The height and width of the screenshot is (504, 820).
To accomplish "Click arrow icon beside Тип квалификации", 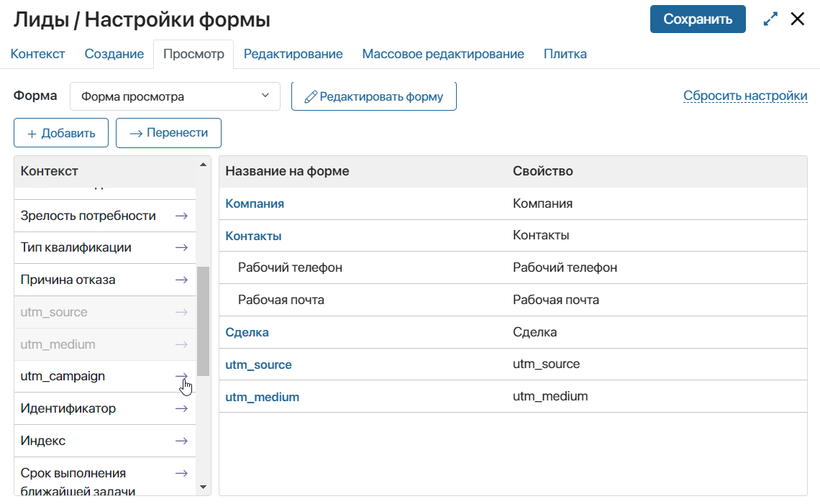I will point(181,247).
